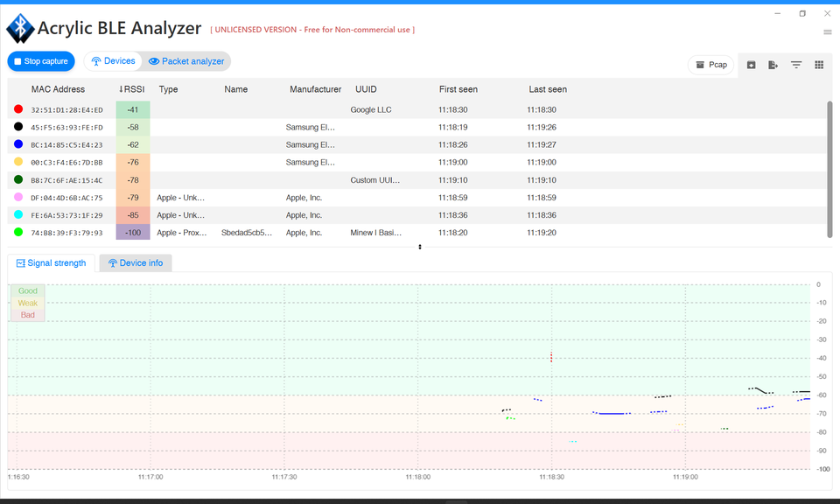
Task: Sort by First seen column header
Action: point(458,89)
